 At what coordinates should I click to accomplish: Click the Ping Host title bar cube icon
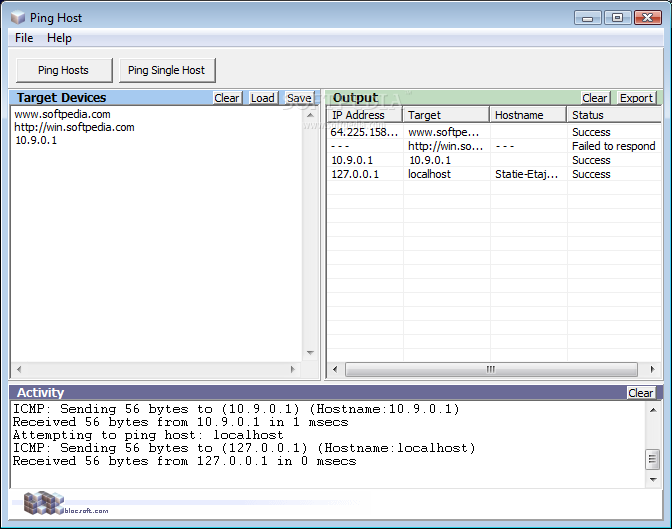pos(18,18)
